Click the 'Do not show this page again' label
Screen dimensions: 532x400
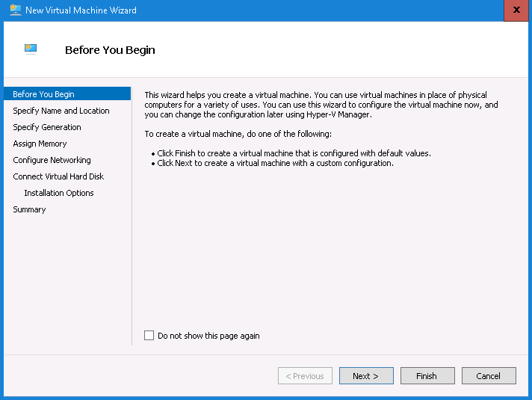208,336
